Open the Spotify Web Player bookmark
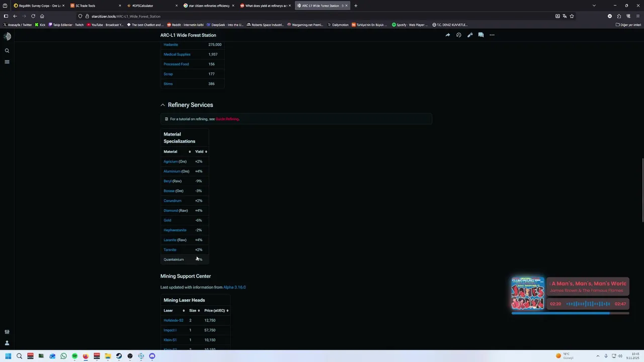 pos(410,25)
